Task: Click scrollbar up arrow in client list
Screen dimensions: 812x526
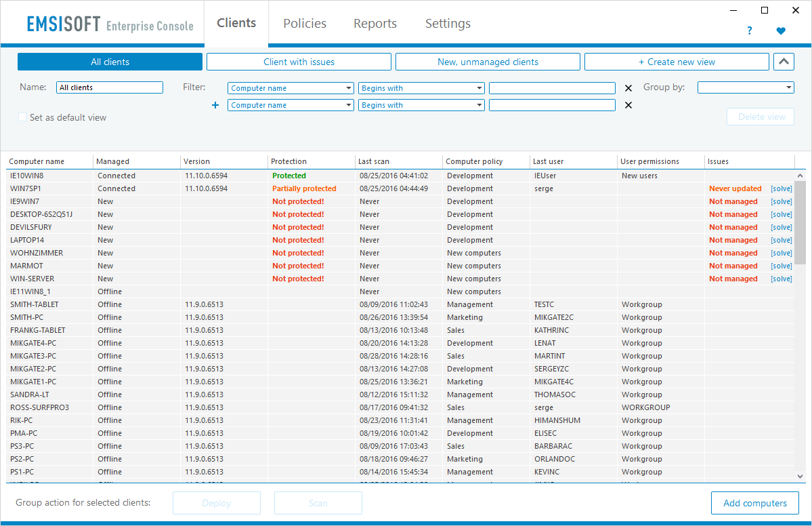Action: 800,176
